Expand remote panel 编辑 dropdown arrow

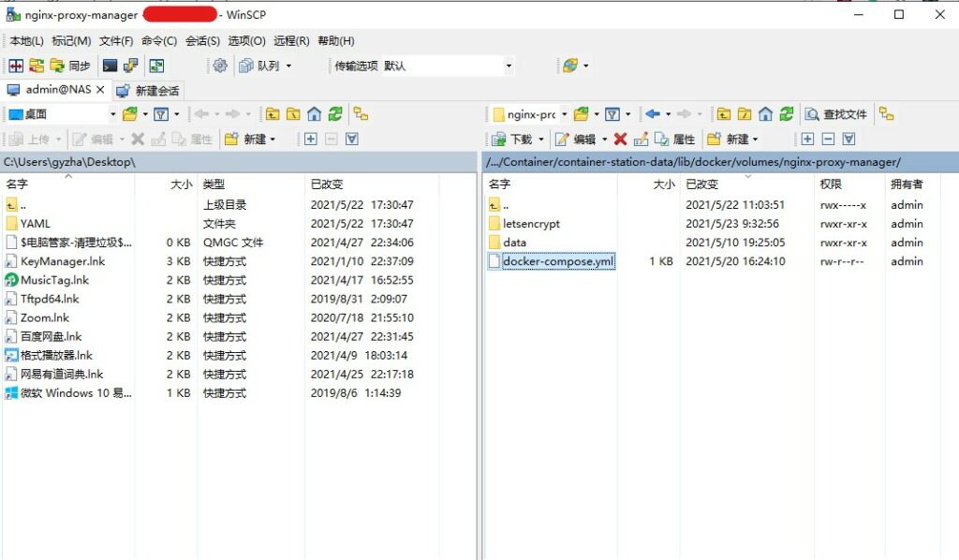(x=605, y=140)
